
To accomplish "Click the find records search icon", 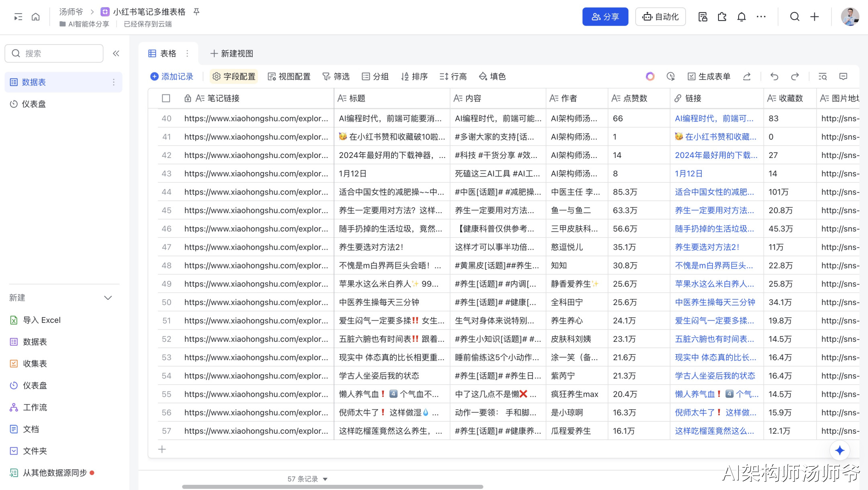I will pyautogui.click(x=823, y=76).
